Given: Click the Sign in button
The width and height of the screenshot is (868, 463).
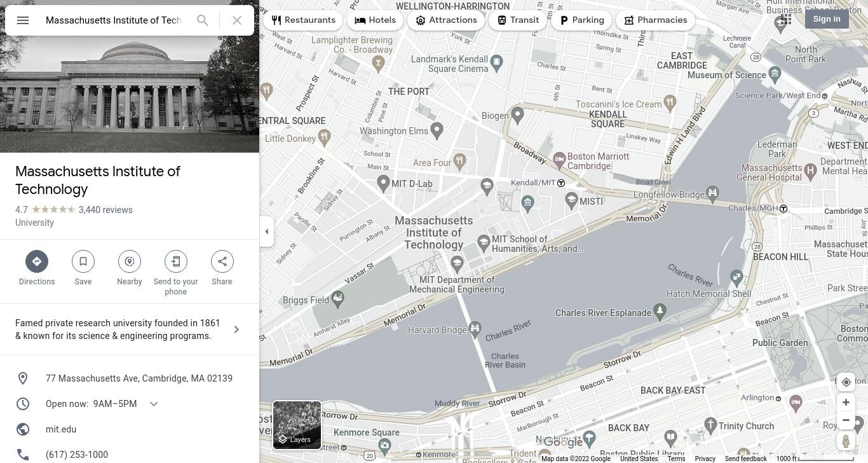Looking at the screenshot, I should (x=827, y=19).
